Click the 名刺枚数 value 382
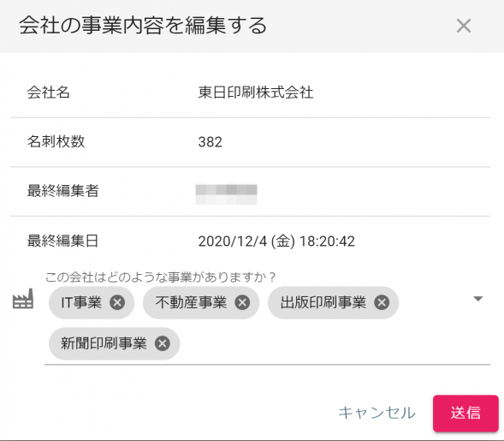The width and height of the screenshot is (504, 441). click(210, 142)
